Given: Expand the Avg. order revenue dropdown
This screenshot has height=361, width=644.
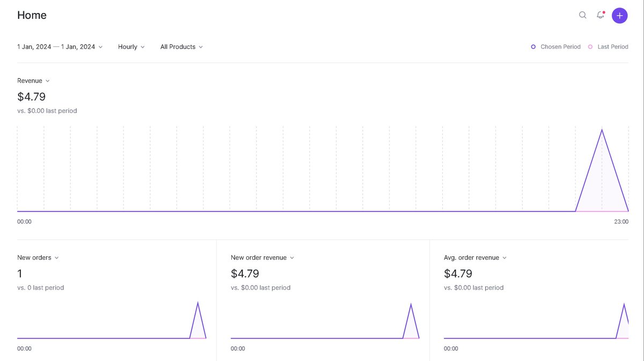Looking at the screenshot, I should click(x=475, y=257).
